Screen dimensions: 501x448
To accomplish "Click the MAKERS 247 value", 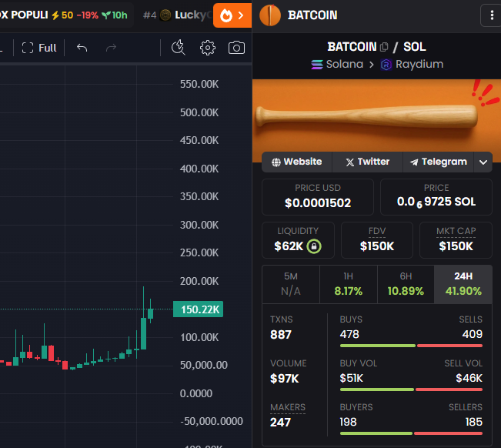I will click(x=281, y=423).
